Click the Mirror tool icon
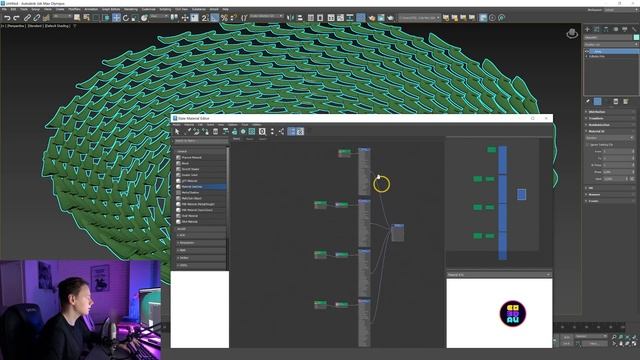 coord(290,18)
